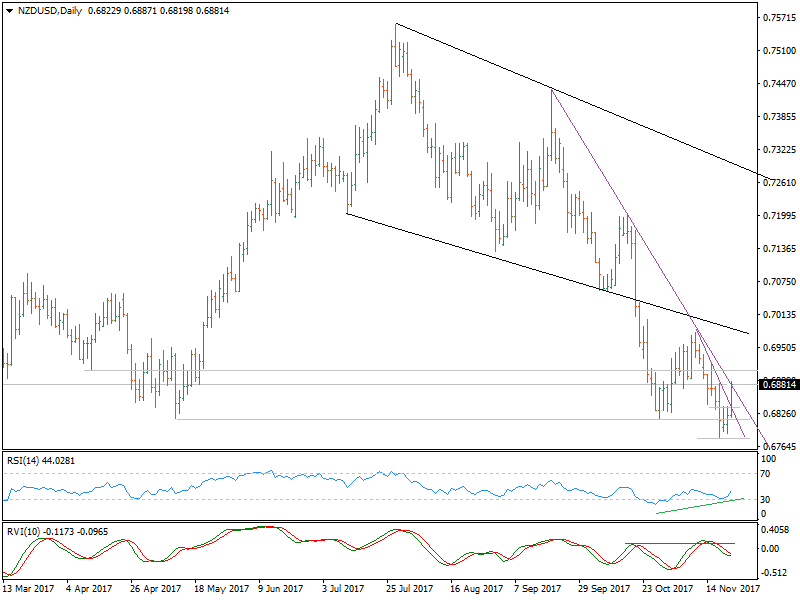The image size is (800, 600).
Task: Click the 13 Mar 2017 date label
Action: tap(29, 591)
